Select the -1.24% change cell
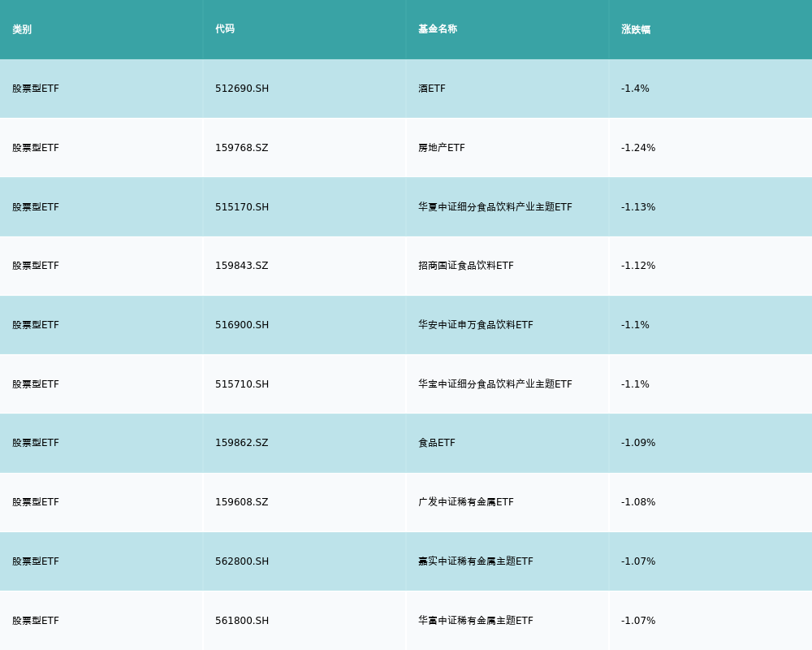 click(638, 148)
